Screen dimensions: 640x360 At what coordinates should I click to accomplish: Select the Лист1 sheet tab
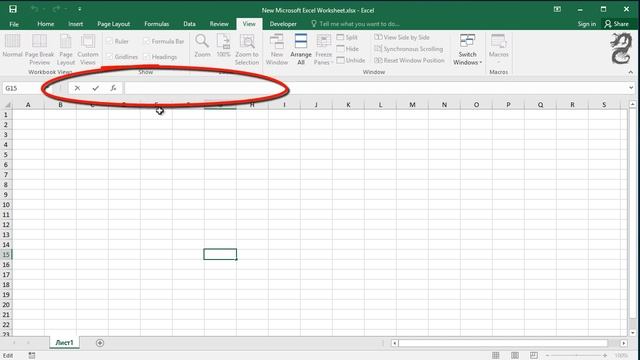pos(64,342)
